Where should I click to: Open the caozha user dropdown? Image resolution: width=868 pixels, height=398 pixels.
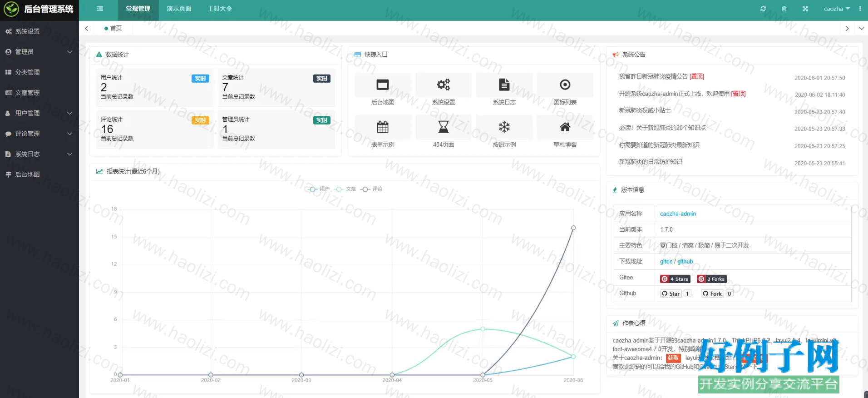pos(837,9)
